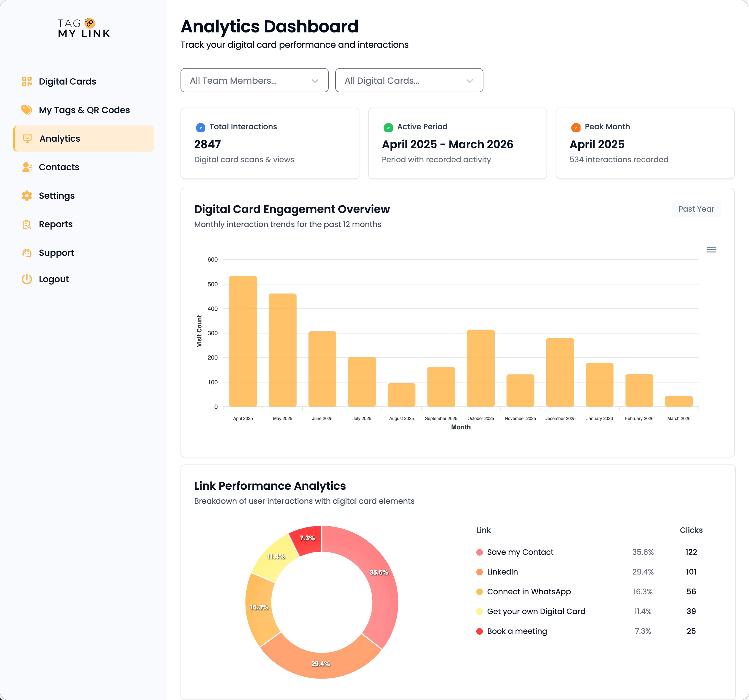
Task: Click the April 2025 bar
Action: tap(243, 341)
